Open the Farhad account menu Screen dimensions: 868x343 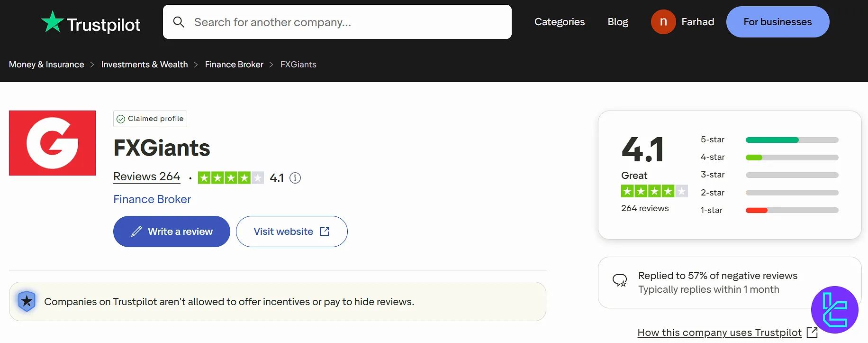[683, 22]
